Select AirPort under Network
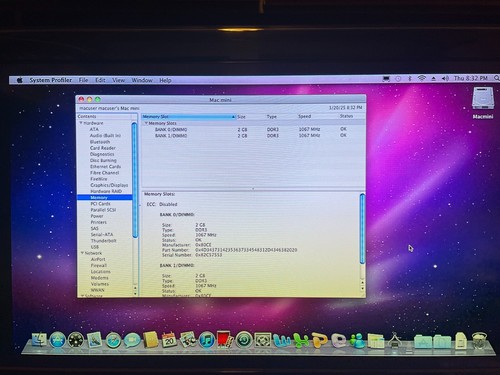Image resolution: width=500 pixels, height=375 pixels. [98, 259]
